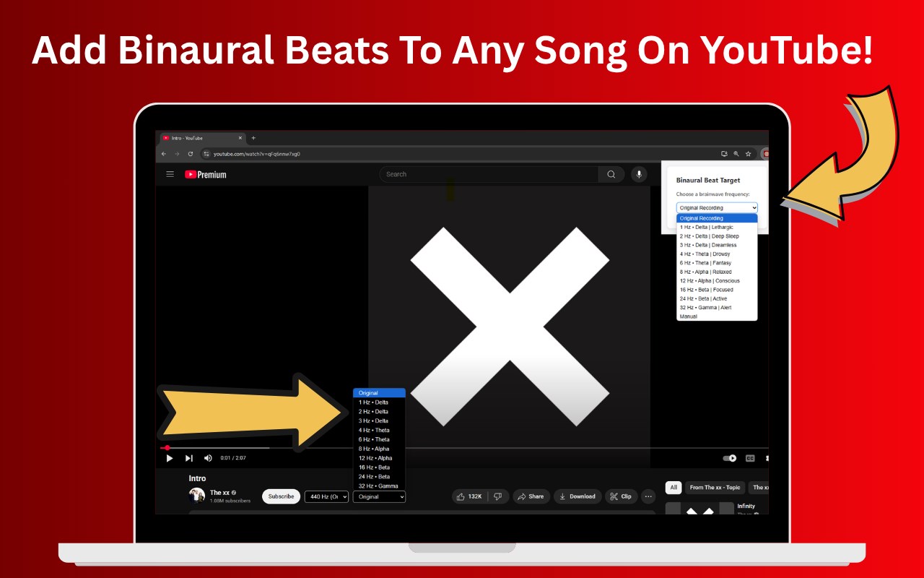924x578 pixels.
Task: Dislike the video
Action: coord(498,496)
